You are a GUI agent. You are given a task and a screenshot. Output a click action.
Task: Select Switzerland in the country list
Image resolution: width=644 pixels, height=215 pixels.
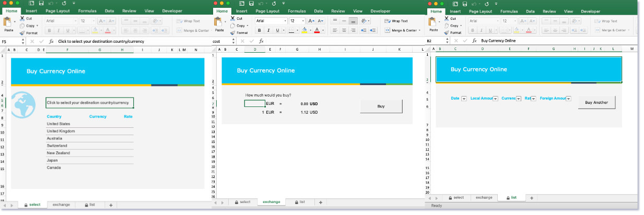pyautogui.click(x=57, y=146)
